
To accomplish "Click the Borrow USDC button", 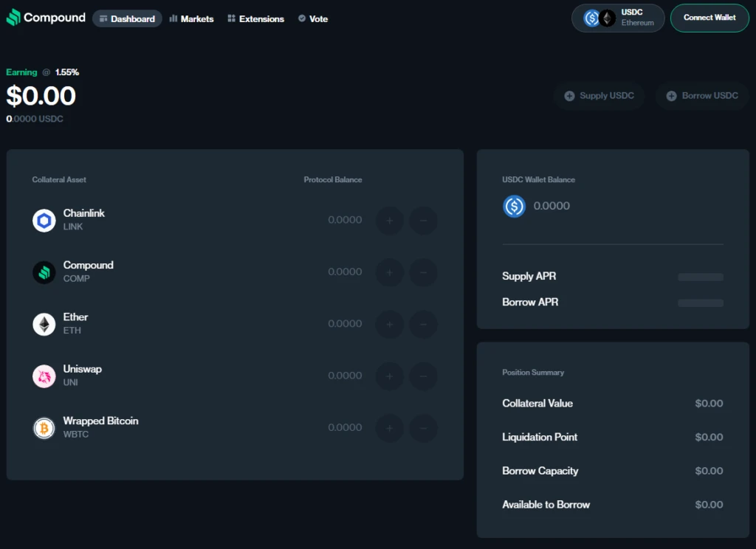I will pyautogui.click(x=702, y=96).
